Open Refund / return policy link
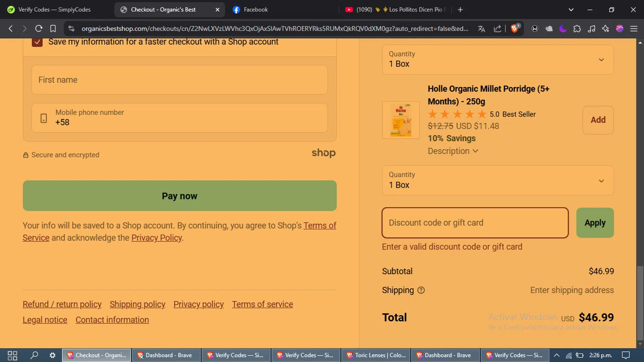644x362 pixels. [62, 304]
